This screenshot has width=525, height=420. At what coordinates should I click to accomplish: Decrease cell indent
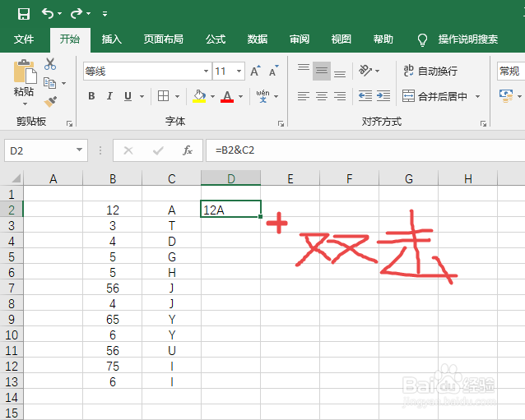pos(365,96)
